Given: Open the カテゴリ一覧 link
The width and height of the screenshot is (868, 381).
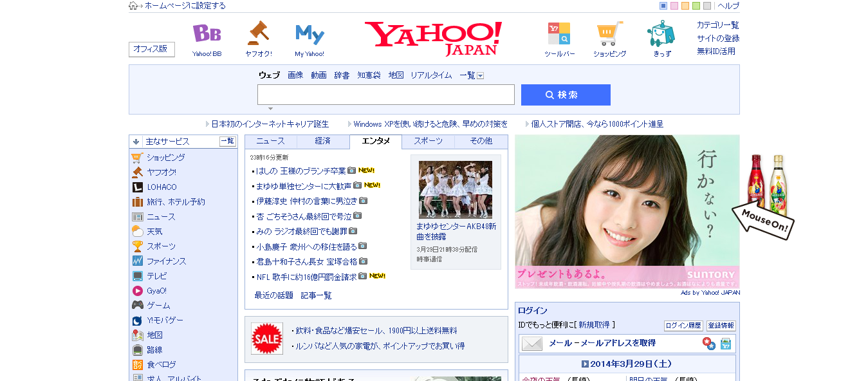Looking at the screenshot, I should click(x=718, y=25).
